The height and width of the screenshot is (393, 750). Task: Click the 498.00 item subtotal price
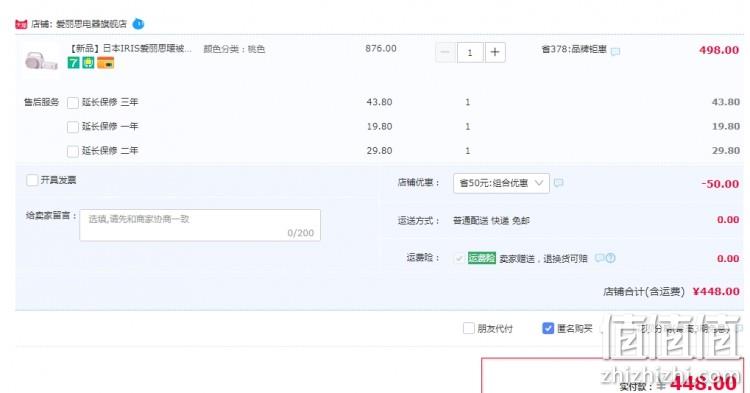coord(719,50)
